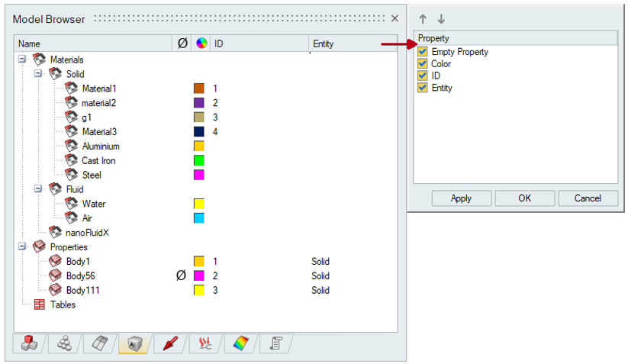
Task: Click the Material1 item icon
Action: pos(71,88)
